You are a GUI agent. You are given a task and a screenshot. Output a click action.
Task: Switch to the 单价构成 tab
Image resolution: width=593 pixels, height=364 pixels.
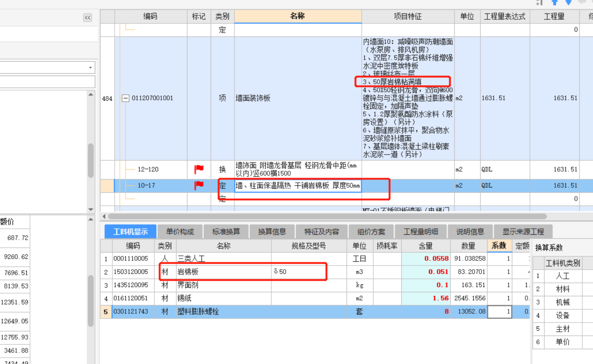tap(180, 231)
